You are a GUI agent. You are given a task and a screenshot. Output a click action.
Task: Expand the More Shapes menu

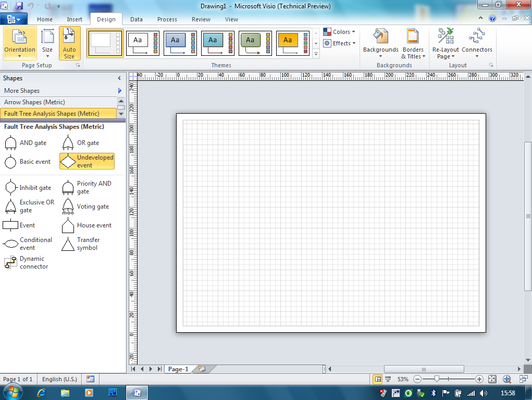point(63,91)
